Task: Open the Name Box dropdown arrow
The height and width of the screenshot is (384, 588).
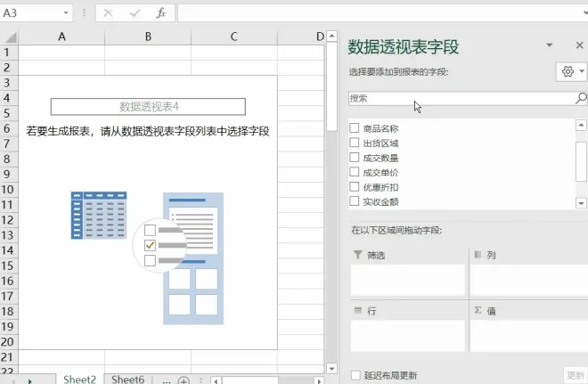Action: tap(66, 13)
